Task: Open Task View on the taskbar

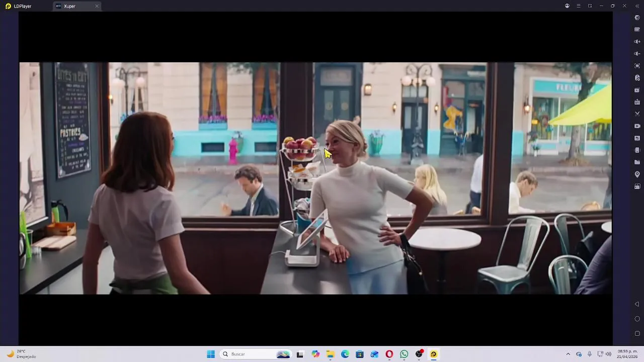Action: [x=300, y=354]
